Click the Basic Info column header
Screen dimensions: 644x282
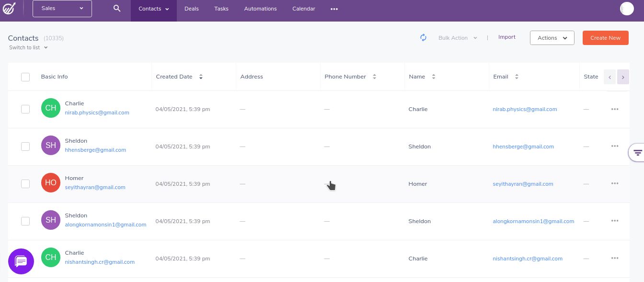pos(54,77)
